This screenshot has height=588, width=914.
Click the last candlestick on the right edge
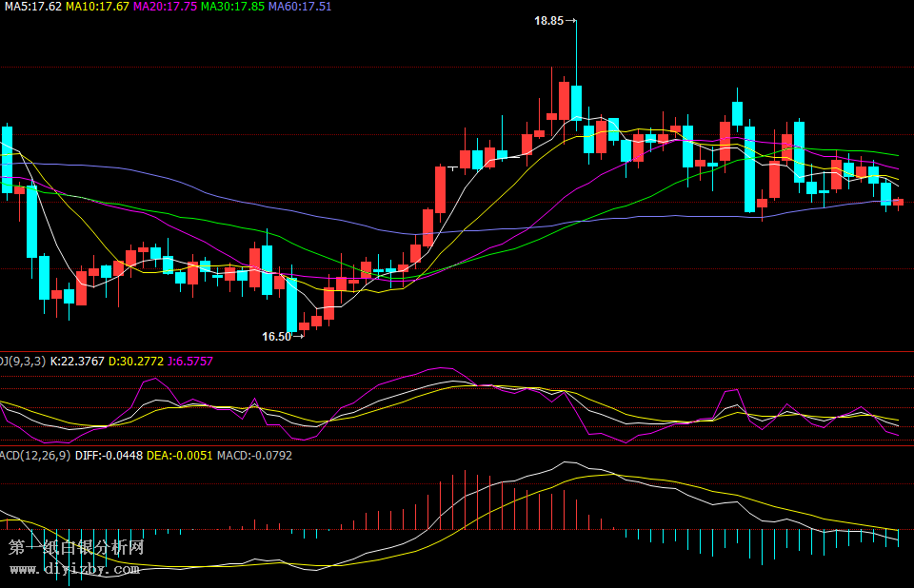coord(898,202)
